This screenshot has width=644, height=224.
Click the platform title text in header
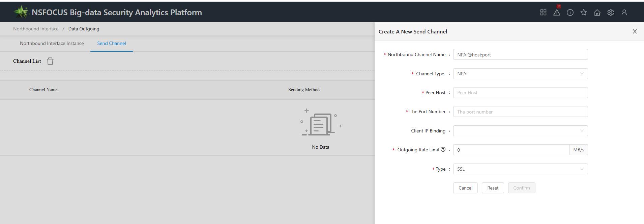tap(117, 12)
